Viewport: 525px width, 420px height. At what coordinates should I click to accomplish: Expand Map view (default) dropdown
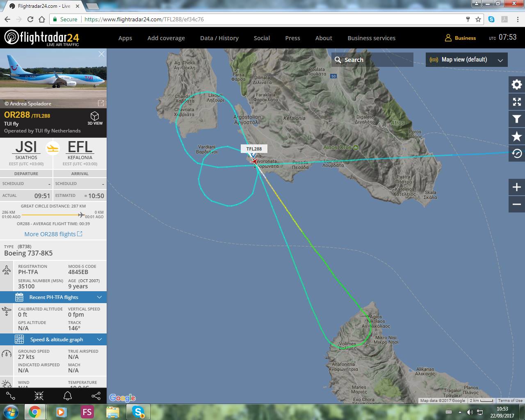point(467,59)
